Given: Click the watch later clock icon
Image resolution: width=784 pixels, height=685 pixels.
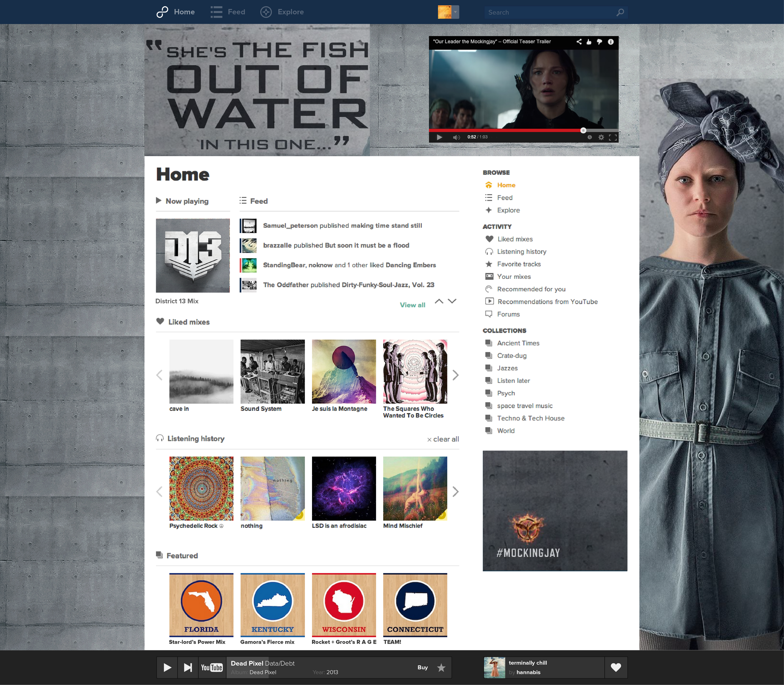Looking at the screenshot, I should pos(590,137).
